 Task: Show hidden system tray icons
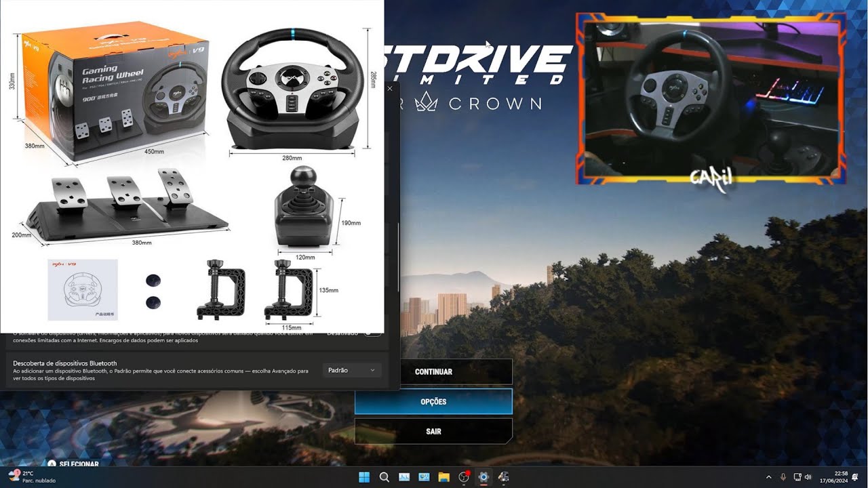[768, 477]
